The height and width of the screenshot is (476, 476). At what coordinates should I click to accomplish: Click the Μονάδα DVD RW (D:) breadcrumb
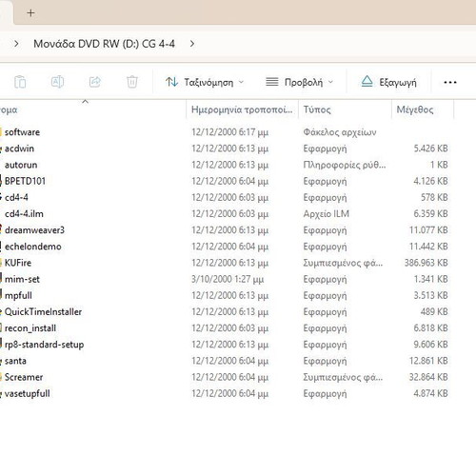104,44
